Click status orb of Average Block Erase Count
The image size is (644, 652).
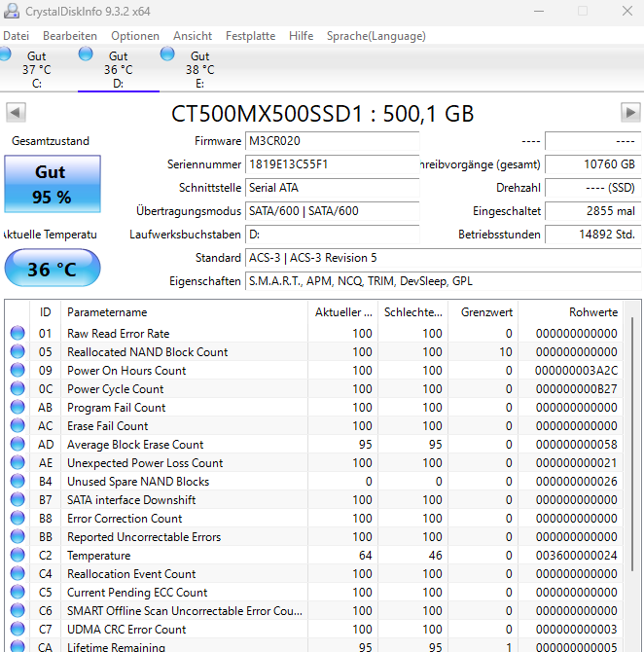(x=18, y=444)
